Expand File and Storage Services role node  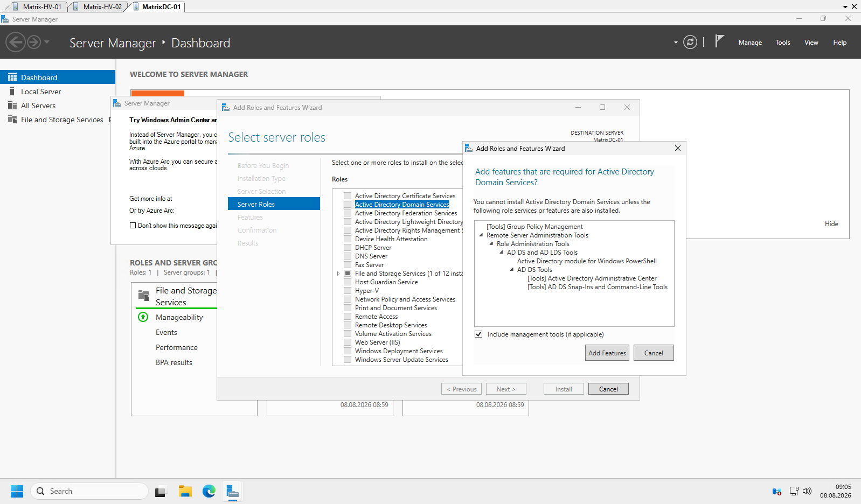pyautogui.click(x=338, y=274)
